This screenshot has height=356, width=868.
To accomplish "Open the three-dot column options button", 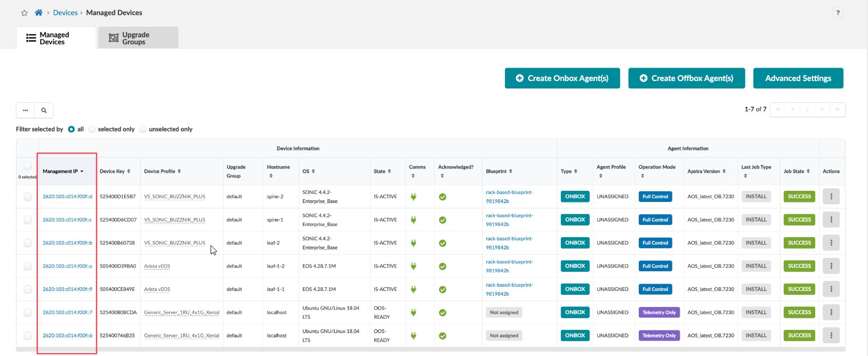I will [x=25, y=110].
